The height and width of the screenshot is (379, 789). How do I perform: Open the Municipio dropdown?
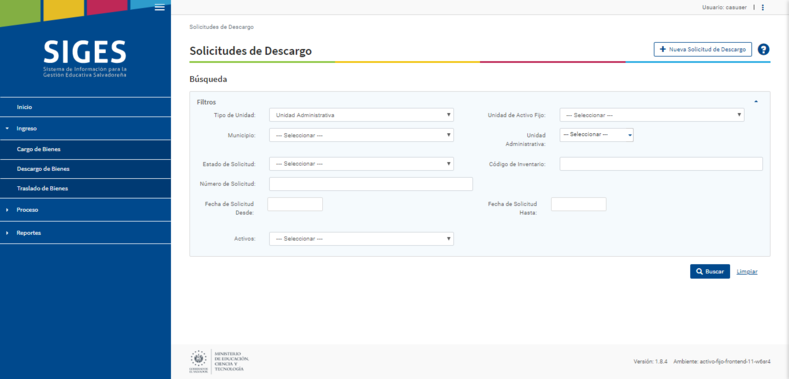tap(361, 135)
